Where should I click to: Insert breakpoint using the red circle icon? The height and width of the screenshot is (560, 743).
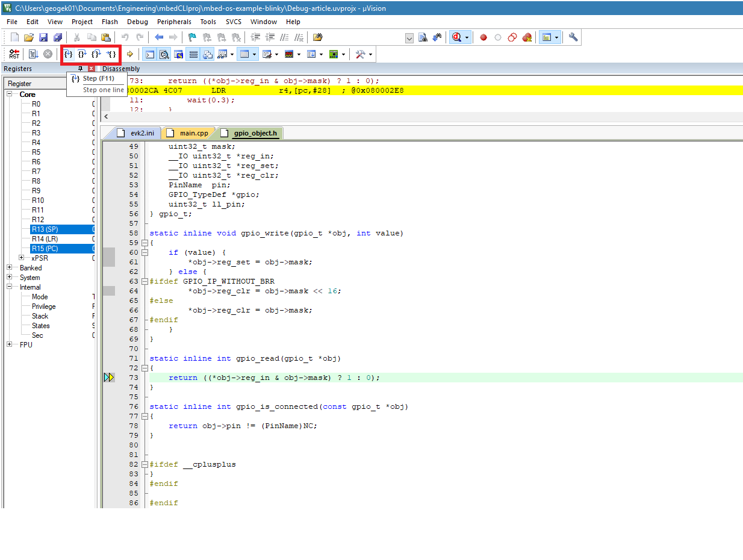click(x=483, y=37)
